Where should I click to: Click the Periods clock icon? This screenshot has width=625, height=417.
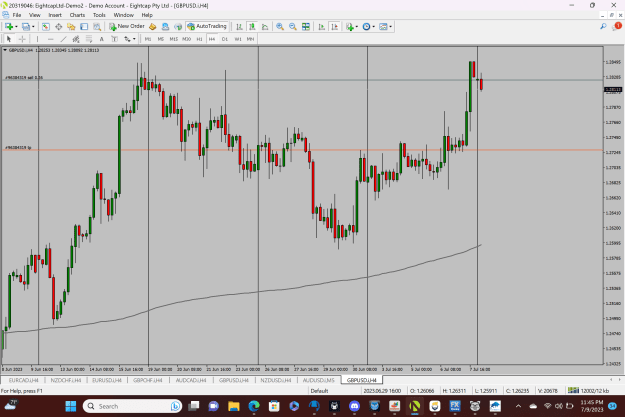coord(366,27)
